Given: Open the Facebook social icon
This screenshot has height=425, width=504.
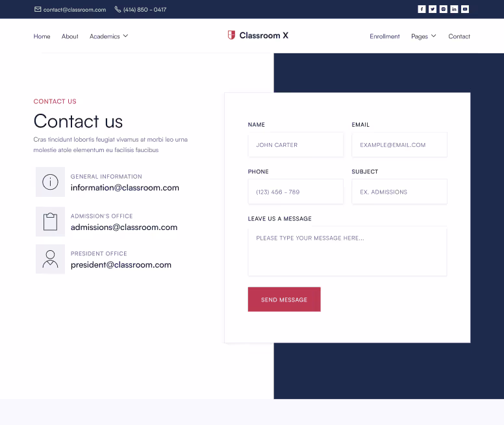Looking at the screenshot, I should click(x=422, y=9).
